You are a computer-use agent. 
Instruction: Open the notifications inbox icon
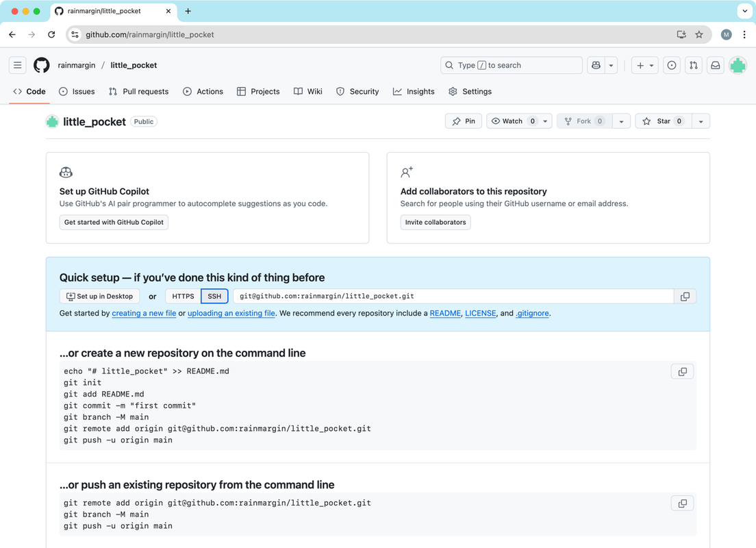tap(716, 65)
